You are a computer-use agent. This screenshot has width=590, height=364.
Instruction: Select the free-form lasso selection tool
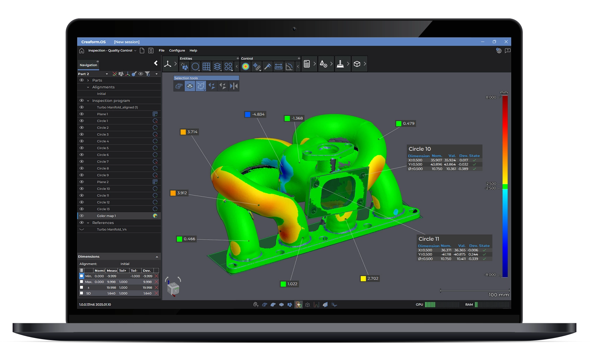coord(201,86)
